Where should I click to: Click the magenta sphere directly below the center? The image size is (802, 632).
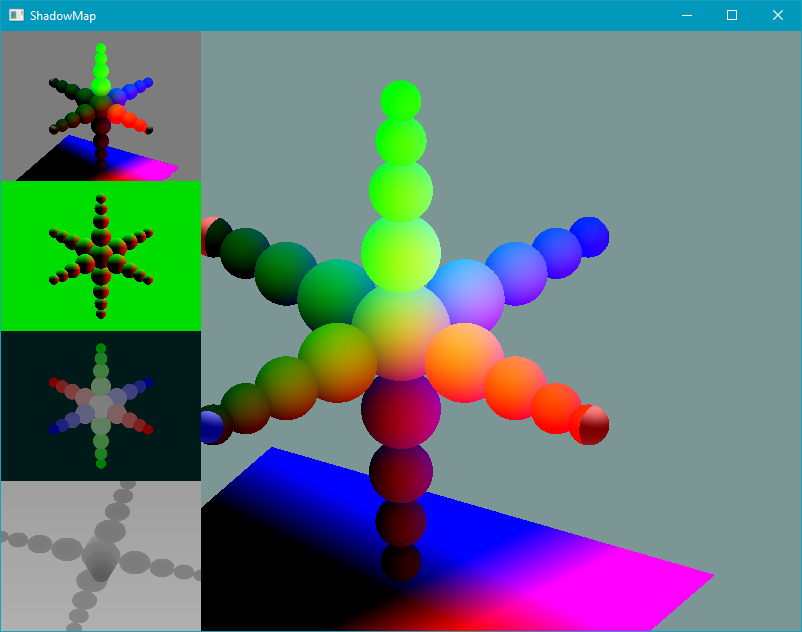pyautogui.click(x=400, y=408)
